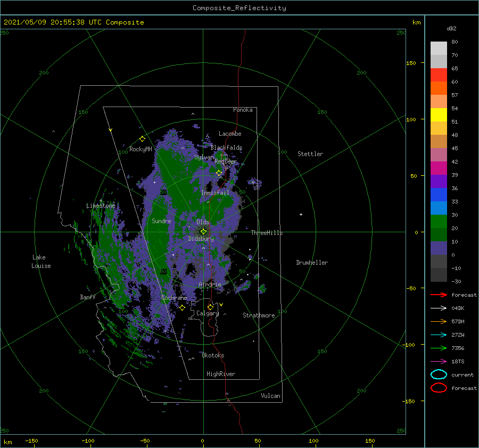Click the Drumheller label
Screen dimensions: 479x448
[312, 263]
